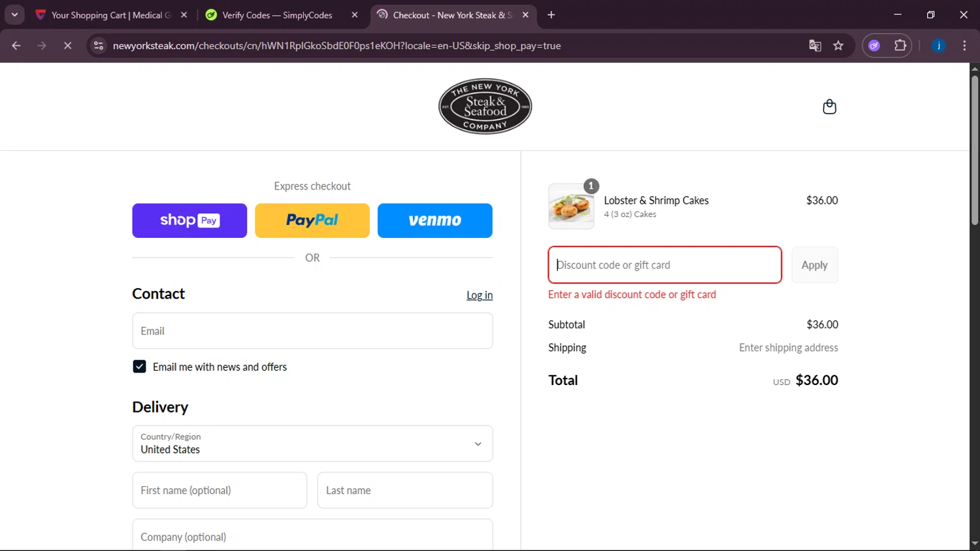Switch to the Verify Codes SimplyCodes tab
This screenshot has height=551, width=980.
(276, 15)
